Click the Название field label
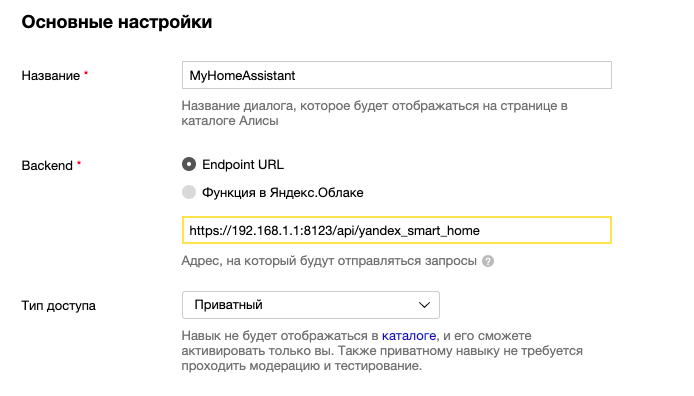 [x=51, y=76]
